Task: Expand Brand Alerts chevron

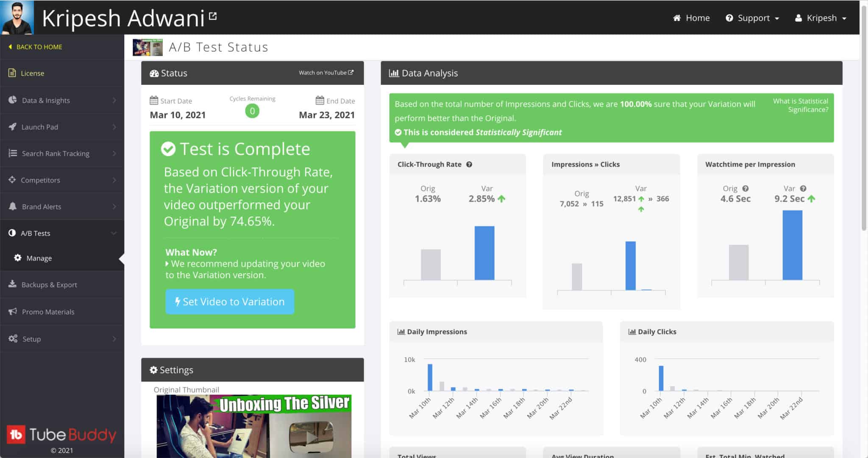Action: coord(114,206)
